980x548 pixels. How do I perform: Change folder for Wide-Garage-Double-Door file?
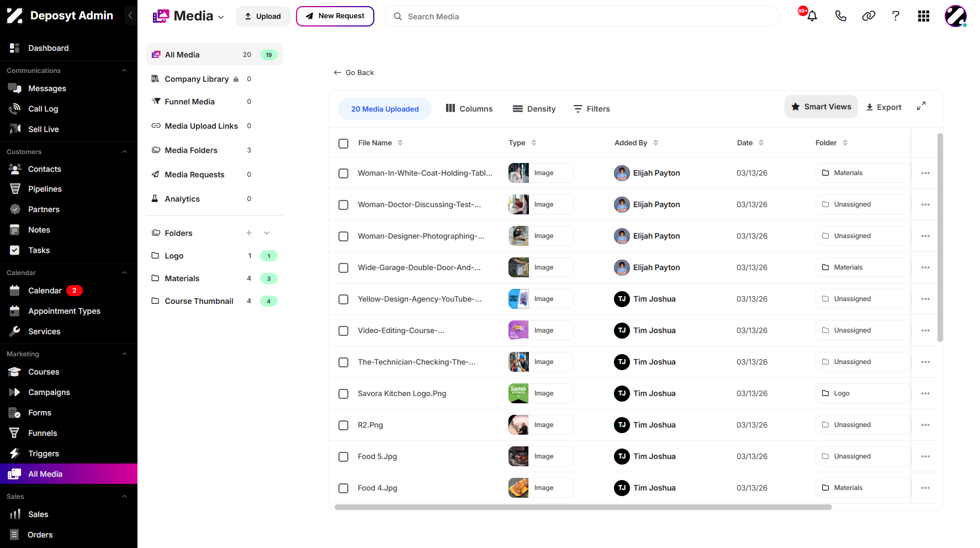coord(862,267)
